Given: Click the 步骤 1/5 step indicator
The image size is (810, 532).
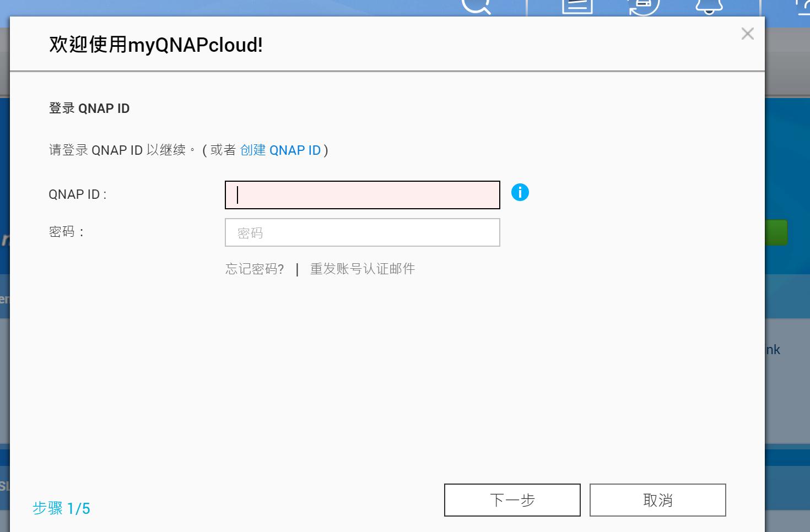Looking at the screenshot, I should [61, 509].
